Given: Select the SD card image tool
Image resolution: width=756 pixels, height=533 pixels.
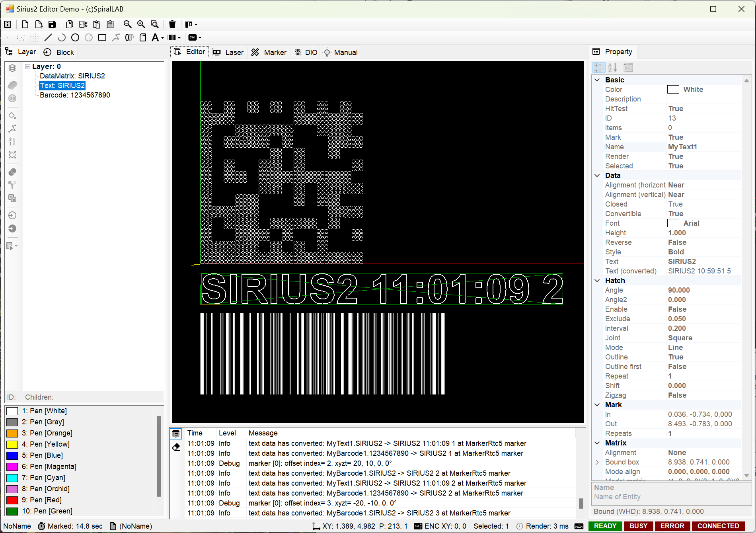Looking at the screenshot, I should [x=143, y=37].
